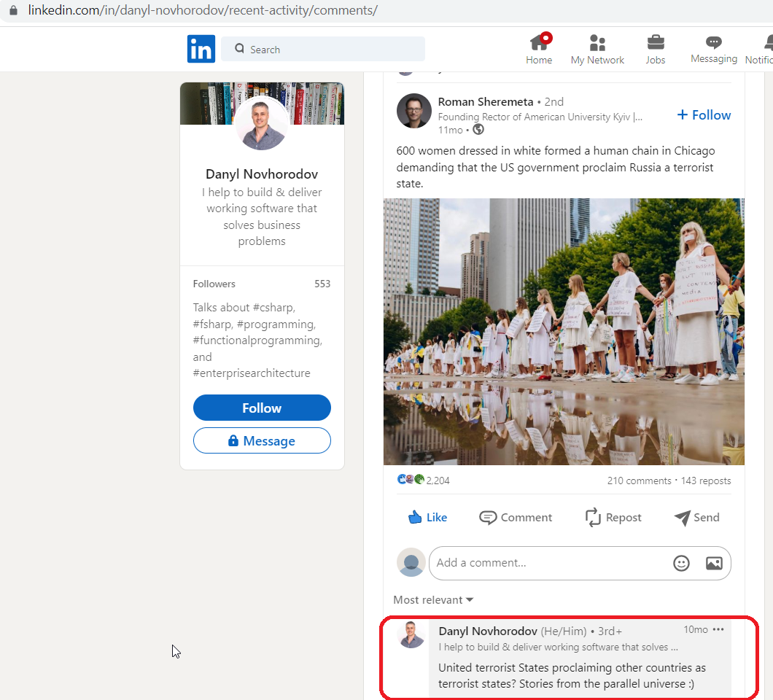Click the 'United terrorist States' comment text

(x=572, y=675)
